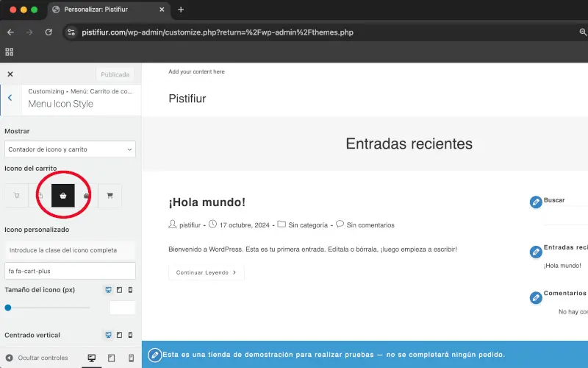Click the Pistifiur site title
The width and height of the screenshot is (588, 368).
click(187, 99)
